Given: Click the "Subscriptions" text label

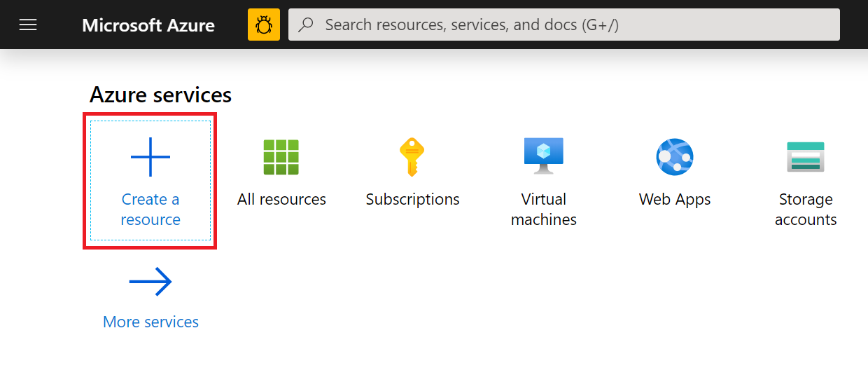Looking at the screenshot, I should pos(412,200).
